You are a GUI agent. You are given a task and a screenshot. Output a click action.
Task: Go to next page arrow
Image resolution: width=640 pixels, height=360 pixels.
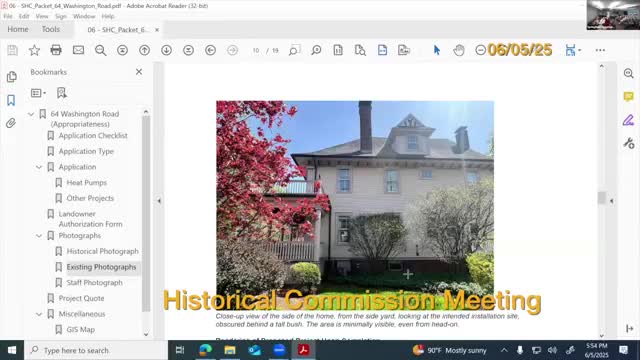pos(166,50)
